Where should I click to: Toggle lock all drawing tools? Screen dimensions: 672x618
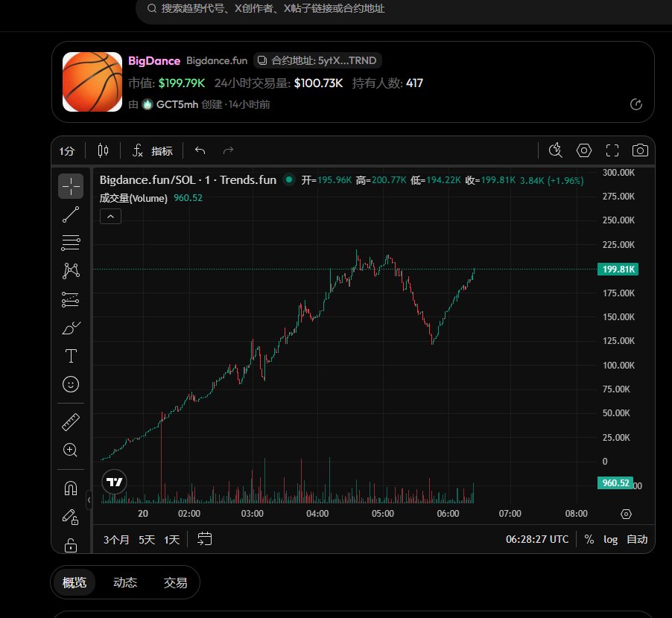[x=71, y=545]
